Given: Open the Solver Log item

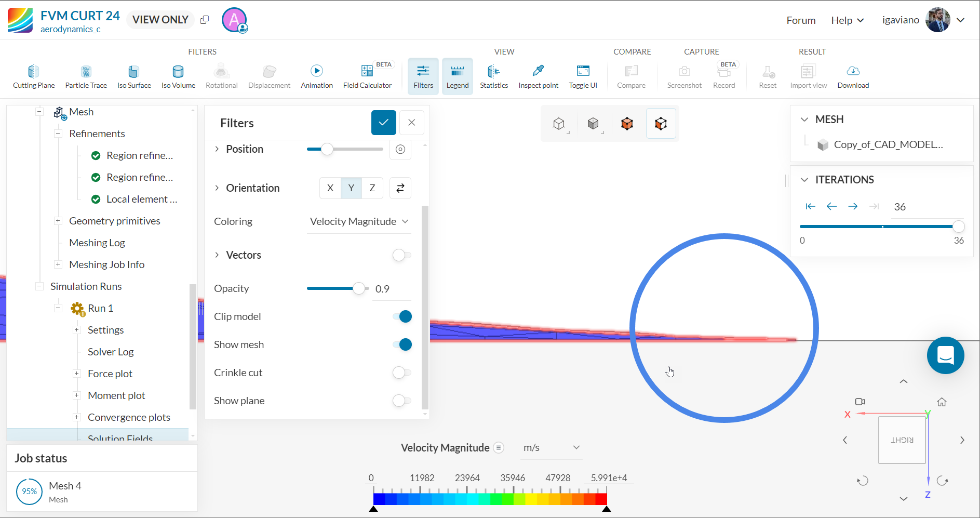Looking at the screenshot, I should tap(111, 352).
